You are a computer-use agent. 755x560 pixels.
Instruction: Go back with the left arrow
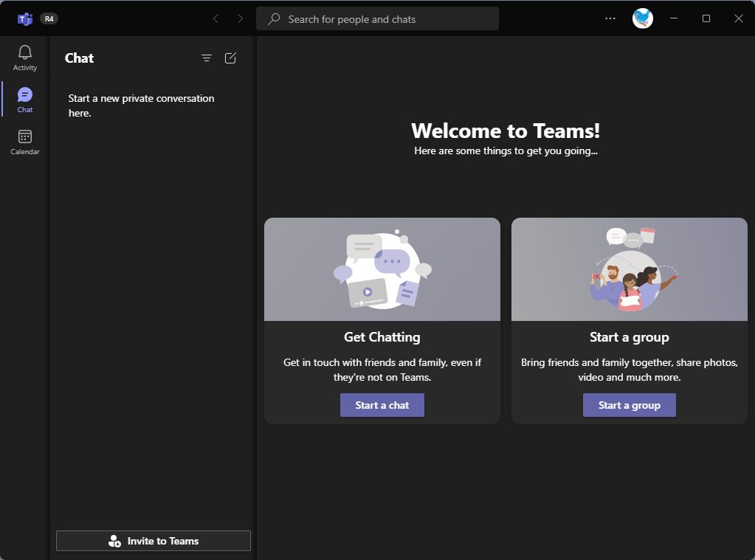tap(216, 18)
